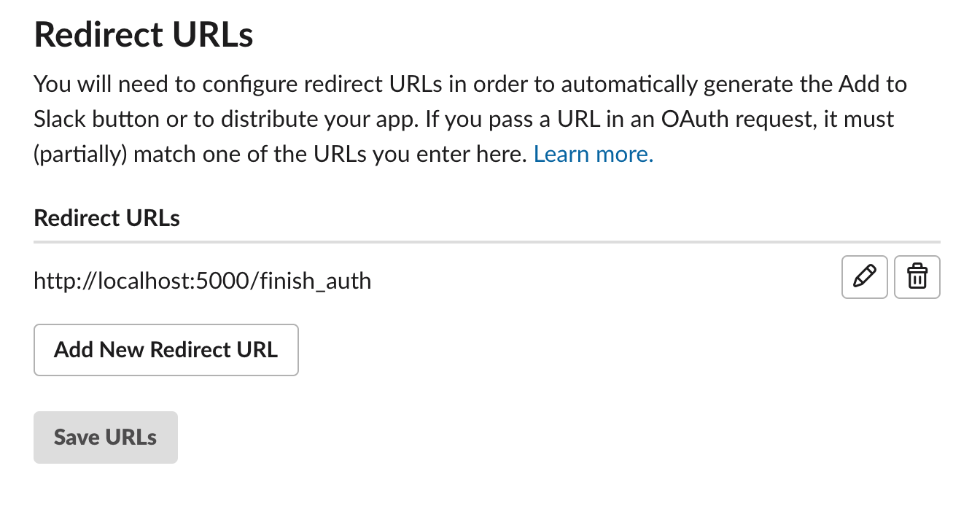Screen dimensions: 980x506
Task: Click the large Redirect URLs page heading
Action: (x=144, y=35)
